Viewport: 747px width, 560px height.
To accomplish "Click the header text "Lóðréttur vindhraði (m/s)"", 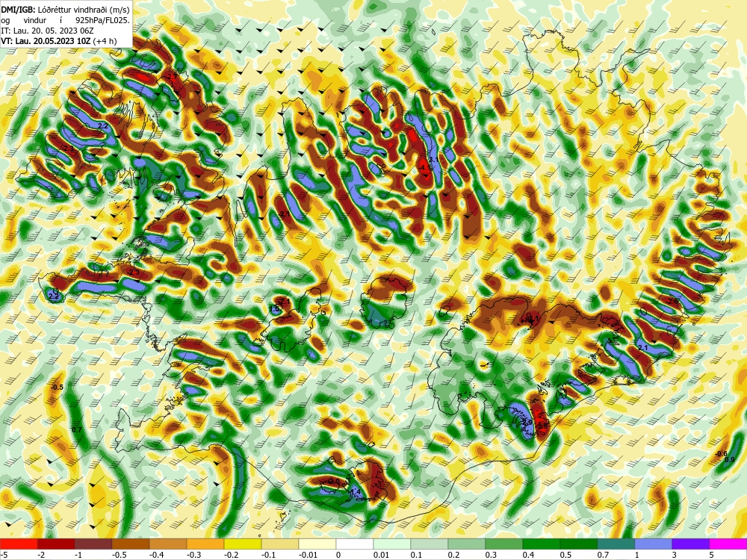I will [84, 9].
